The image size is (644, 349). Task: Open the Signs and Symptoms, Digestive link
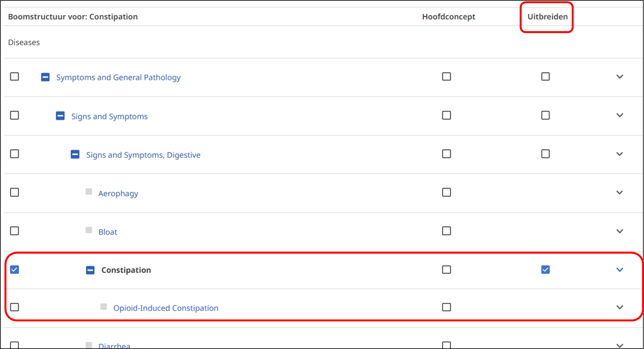143,155
